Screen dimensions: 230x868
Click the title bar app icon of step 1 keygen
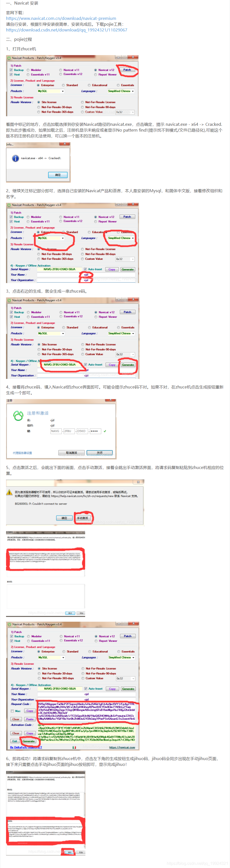[x=9, y=58]
